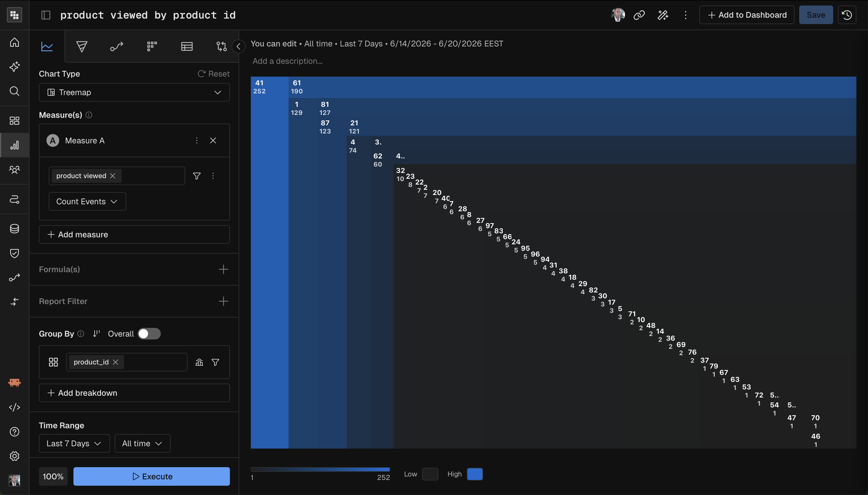This screenshot has width=868, height=495.
Task: Filter product_id breakdown with funnel icon
Action: 215,362
